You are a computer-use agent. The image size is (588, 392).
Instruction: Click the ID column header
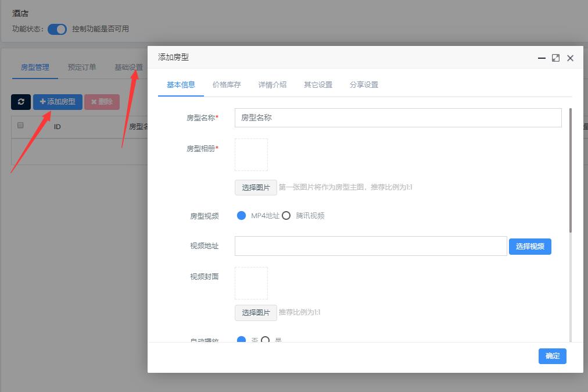pyautogui.click(x=57, y=127)
